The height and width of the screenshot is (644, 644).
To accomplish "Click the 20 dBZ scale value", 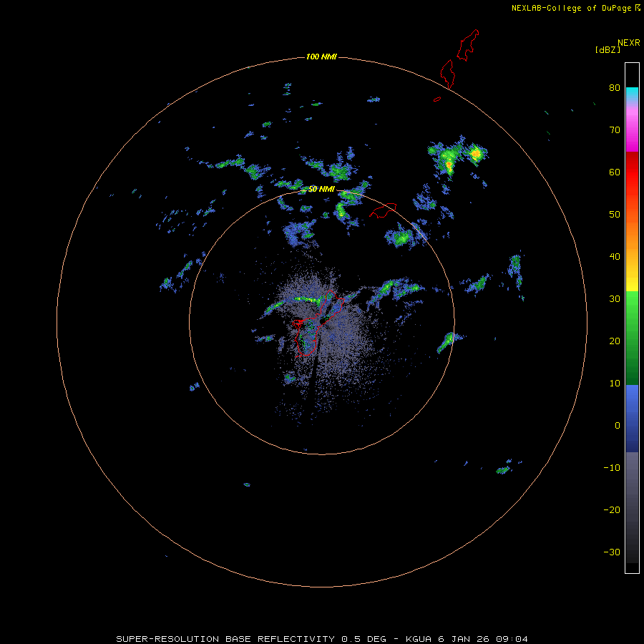I will (x=615, y=341).
